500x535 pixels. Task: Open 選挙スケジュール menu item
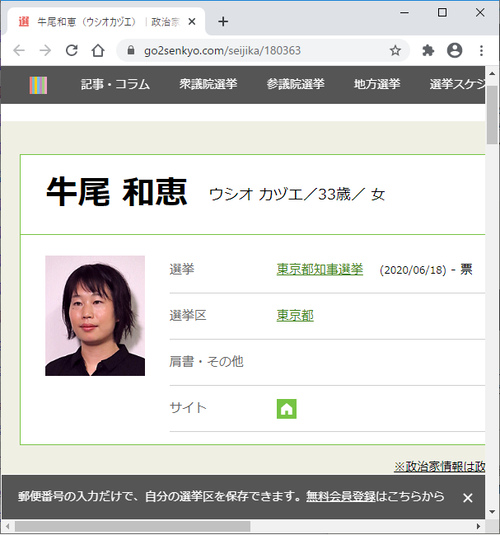point(457,84)
